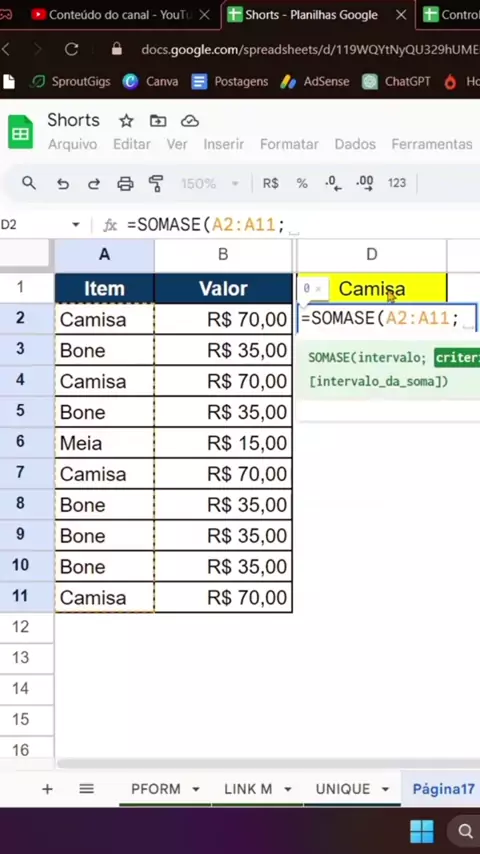Add a new sheet with plus button
This screenshot has width=480, height=854.
(x=47, y=789)
